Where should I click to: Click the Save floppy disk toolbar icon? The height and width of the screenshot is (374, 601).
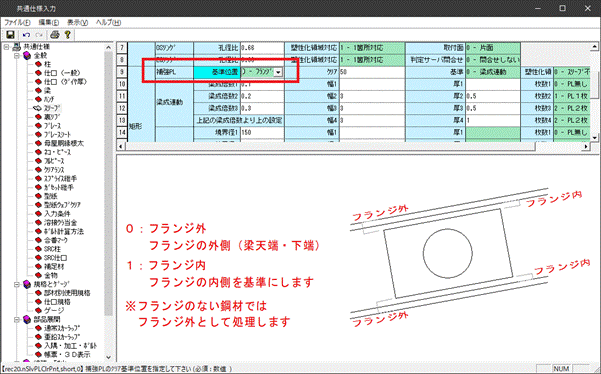click(10, 35)
